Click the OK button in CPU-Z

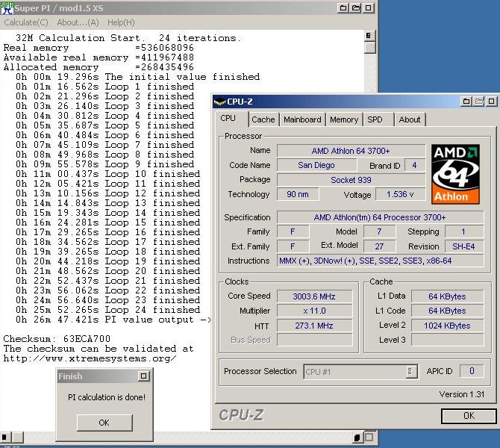(x=469, y=416)
